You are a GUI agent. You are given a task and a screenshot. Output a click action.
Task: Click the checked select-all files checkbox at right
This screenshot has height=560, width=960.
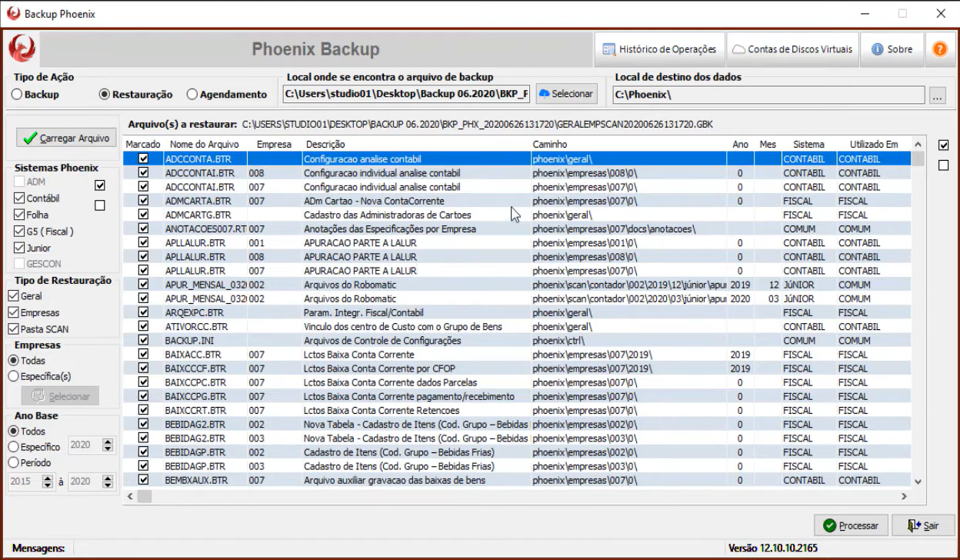coord(944,145)
